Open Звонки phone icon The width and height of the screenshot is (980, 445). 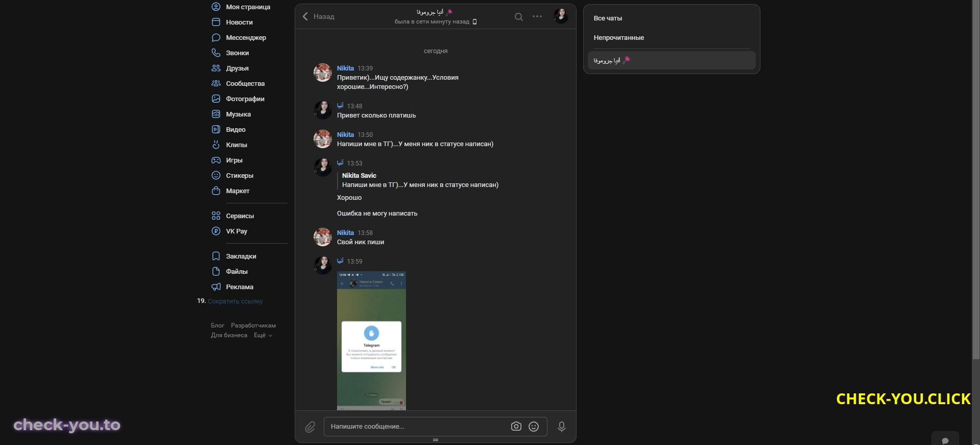point(216,53)
